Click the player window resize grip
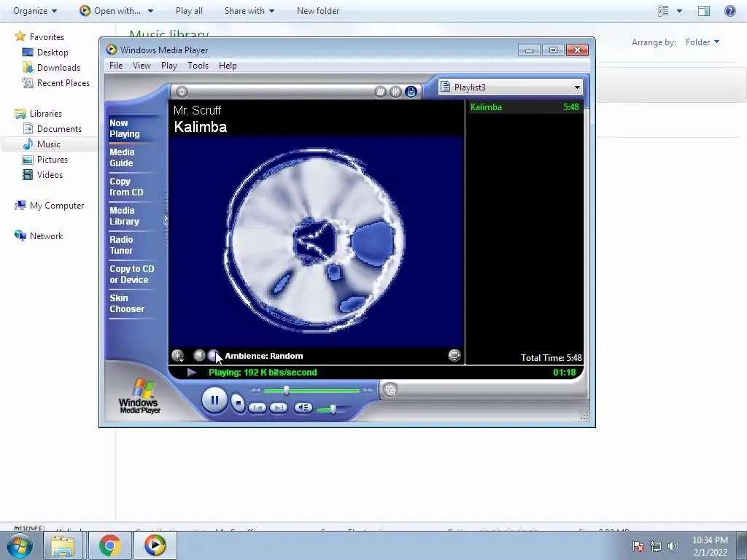 (x=584, y=416)
